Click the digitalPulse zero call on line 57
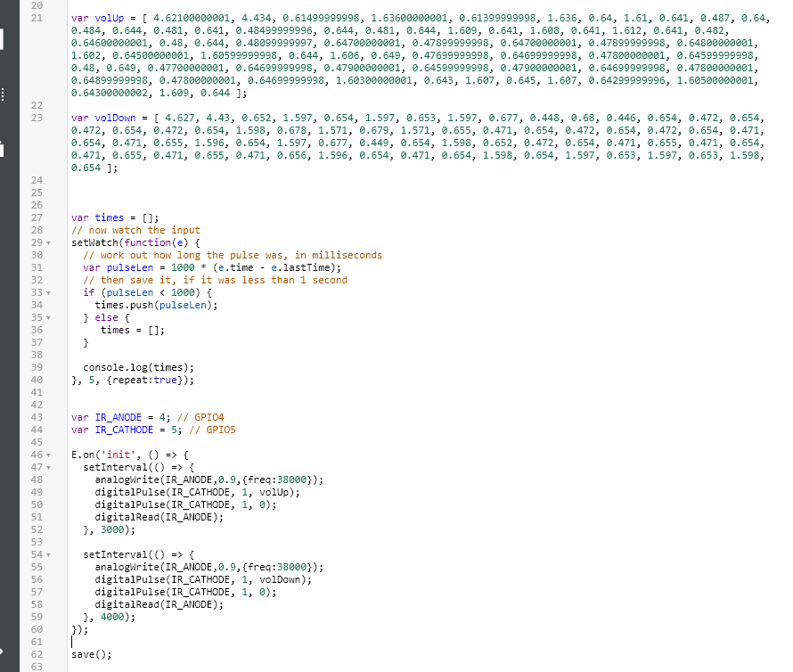The width and height of the screenshot is (793, 672). (185, 592)
